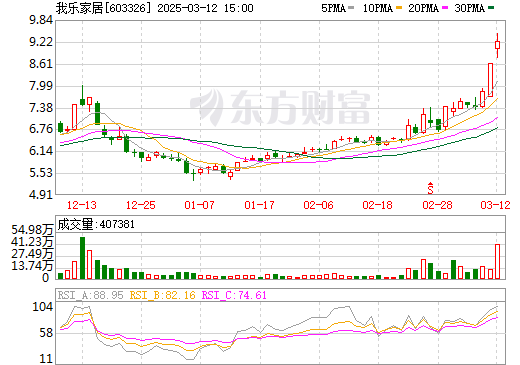Click the magenta 20PMA legend swatch
520x365 pixels.
444,7
